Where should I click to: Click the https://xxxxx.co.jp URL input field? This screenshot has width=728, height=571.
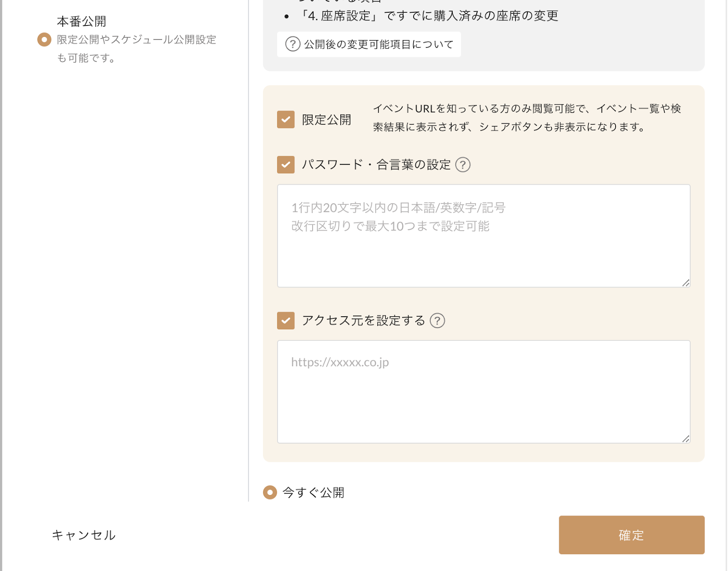pyautogui.click(x=484, y=391)
